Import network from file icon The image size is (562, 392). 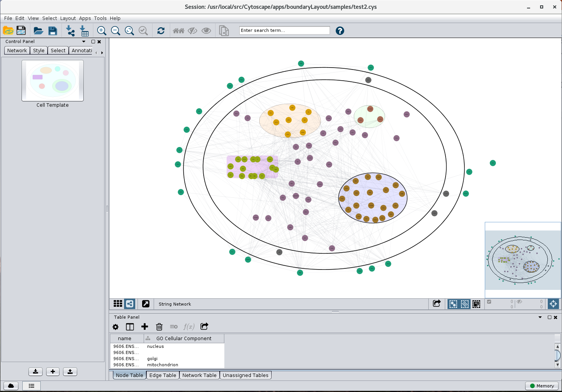pos(70,31)
